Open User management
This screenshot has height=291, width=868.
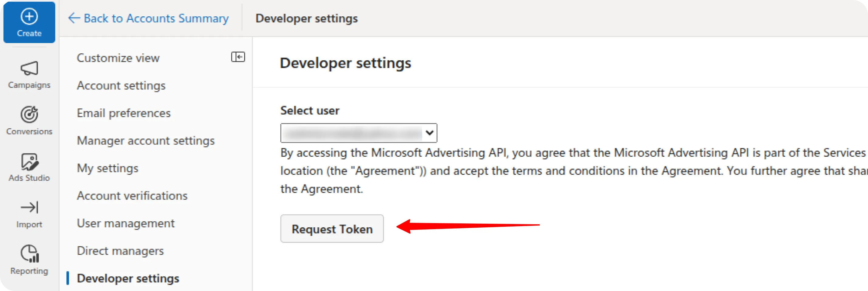click(126, 223)
